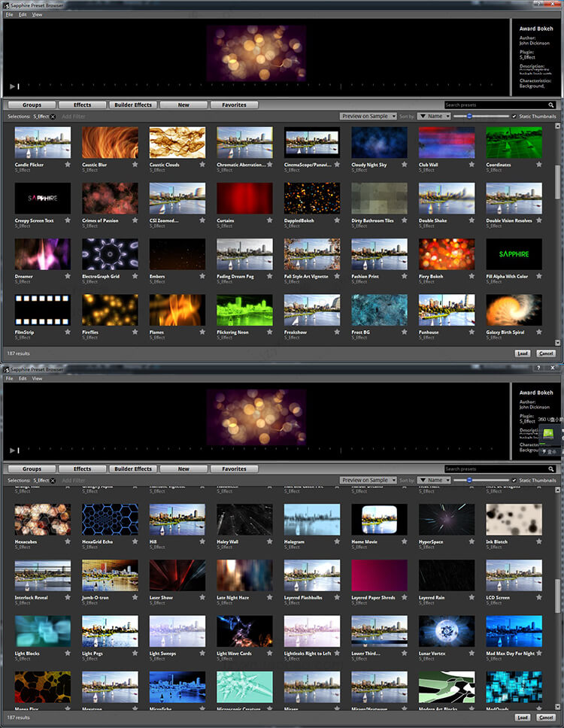Click Cancel button in bottom window
This screenshot has width=564, height=728.
[x=546, y=717]
